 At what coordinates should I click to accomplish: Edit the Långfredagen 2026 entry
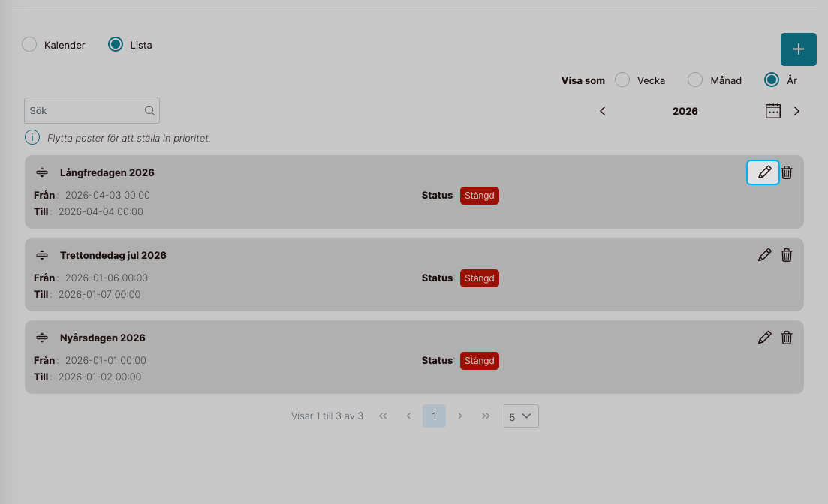point(763,172)
